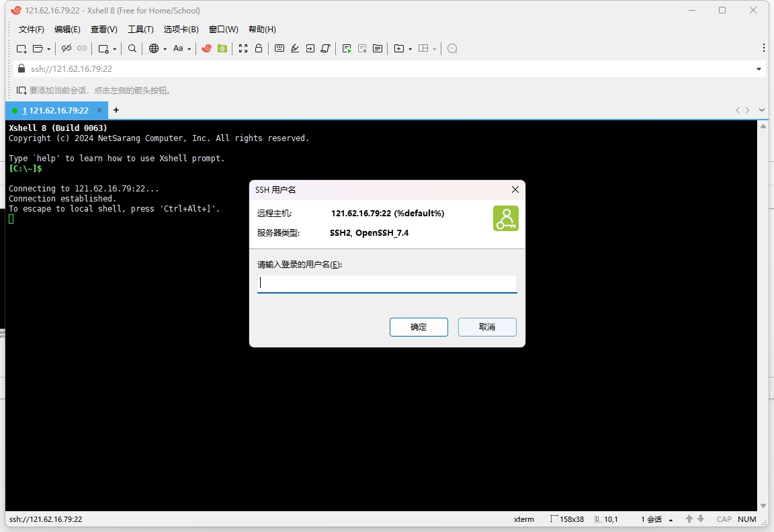Image resolution: width=774 pixels, height=532 pixels.
Task: Open the 帮助(H) menu
Action: coord(262,29)
